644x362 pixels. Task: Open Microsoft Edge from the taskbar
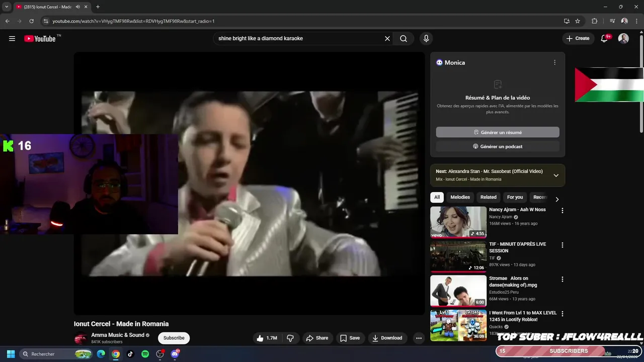(x=101, y=354)
